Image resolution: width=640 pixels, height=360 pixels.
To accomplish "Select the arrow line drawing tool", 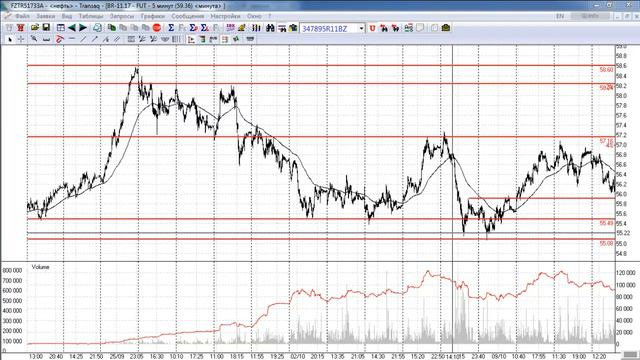I will pos(94,39).
